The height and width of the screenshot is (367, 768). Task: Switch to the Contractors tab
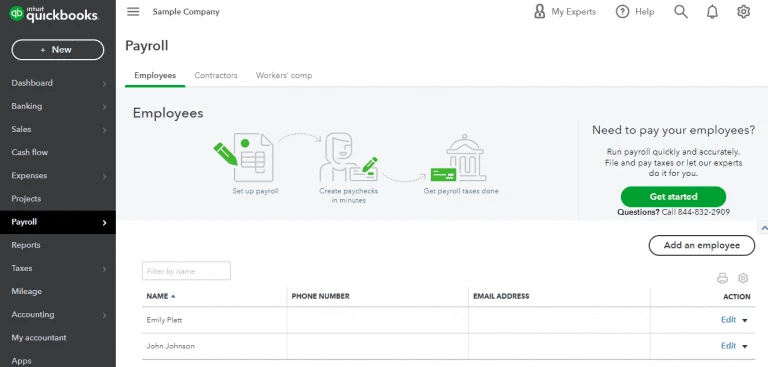tap(216, 75)
